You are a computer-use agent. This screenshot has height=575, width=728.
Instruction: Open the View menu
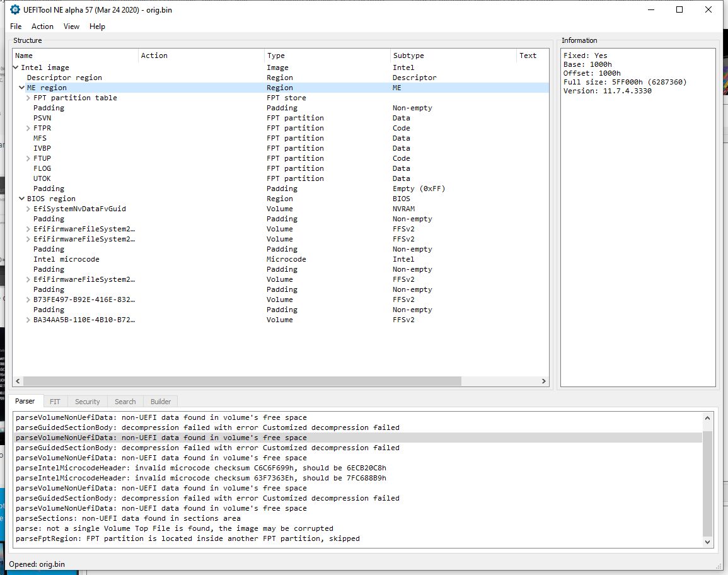click(71, 26)
